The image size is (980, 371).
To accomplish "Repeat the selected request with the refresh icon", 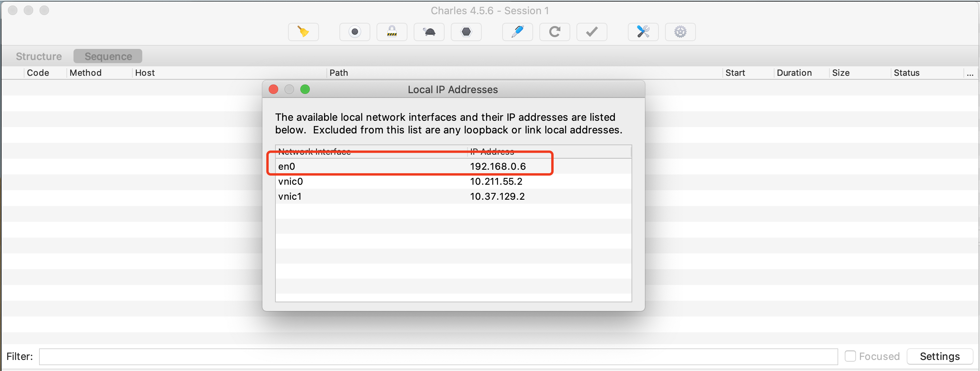I will 555,32.
